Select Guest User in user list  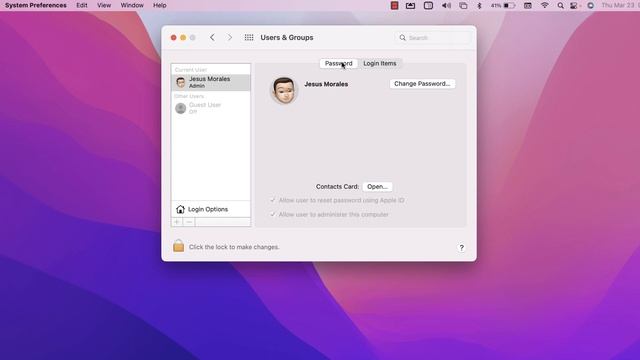coord(211,108)
